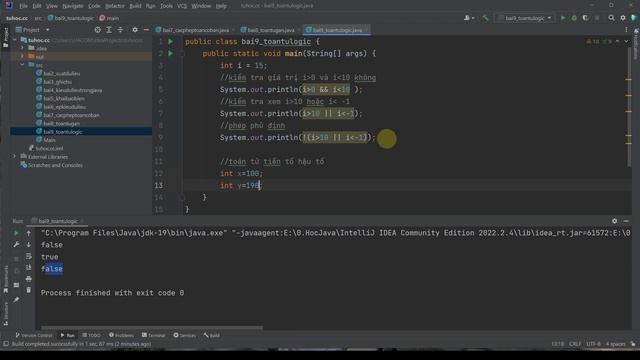The width and height of the screenshot is (640, 360).
Task: Go to previous highlighted error arrow
Action: coord(617,41)
